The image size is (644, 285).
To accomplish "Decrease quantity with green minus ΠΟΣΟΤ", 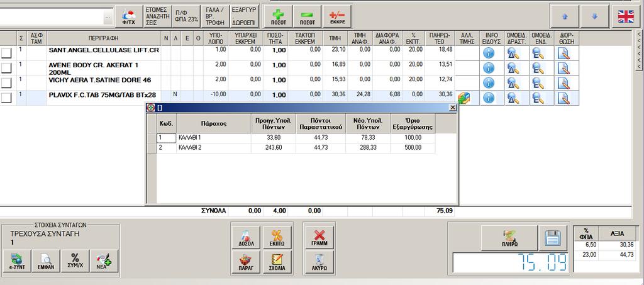I will coord(307,17).
